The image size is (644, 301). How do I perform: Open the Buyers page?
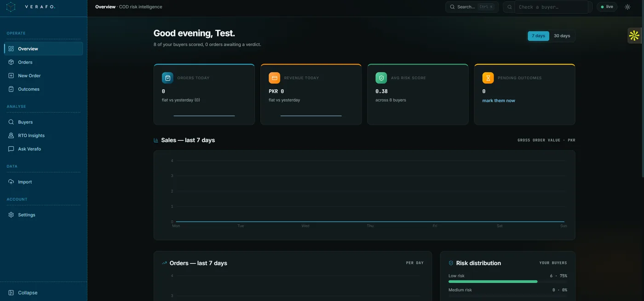44,122
